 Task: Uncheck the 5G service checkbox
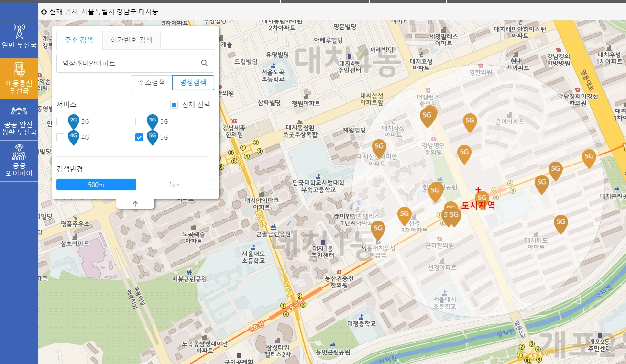click(139, 137)
